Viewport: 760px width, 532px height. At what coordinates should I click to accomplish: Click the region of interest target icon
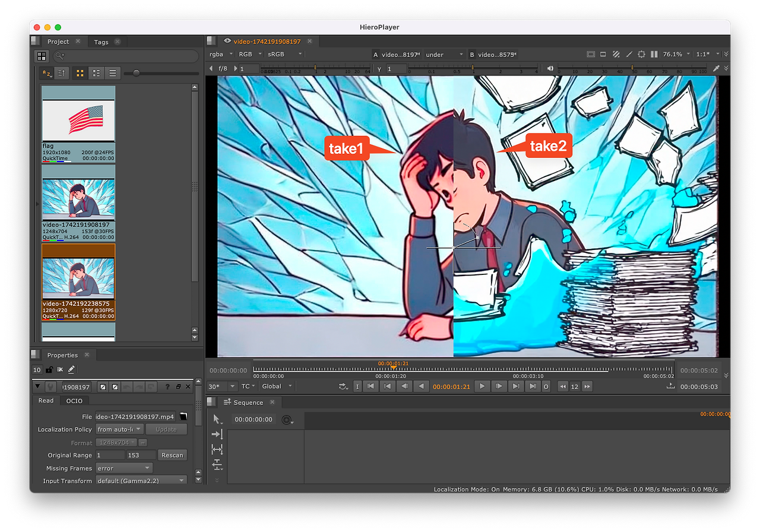642,54
